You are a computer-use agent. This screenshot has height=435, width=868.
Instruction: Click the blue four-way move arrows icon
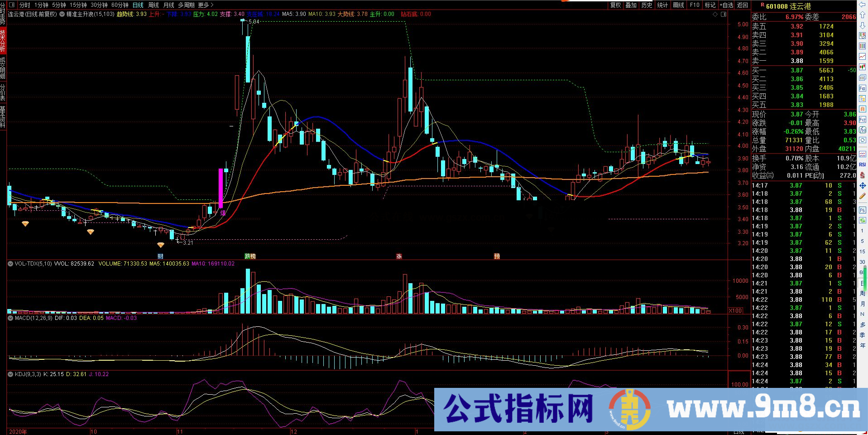[862, 185]
